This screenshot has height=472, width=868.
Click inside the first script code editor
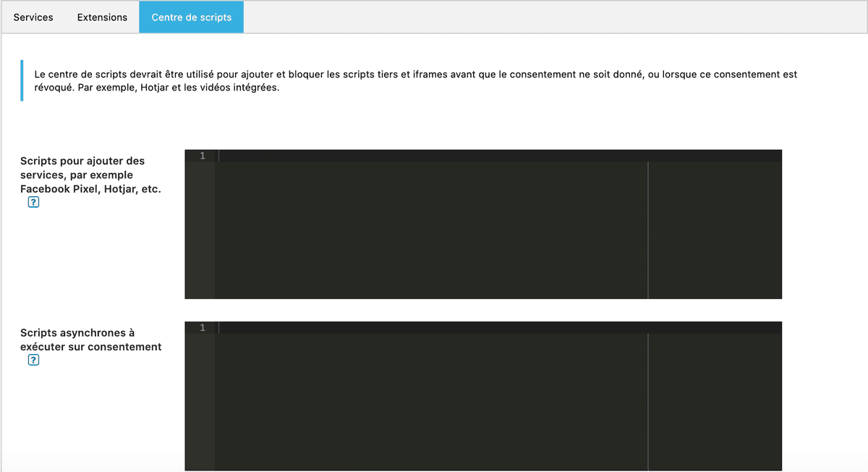pos(434,232)
